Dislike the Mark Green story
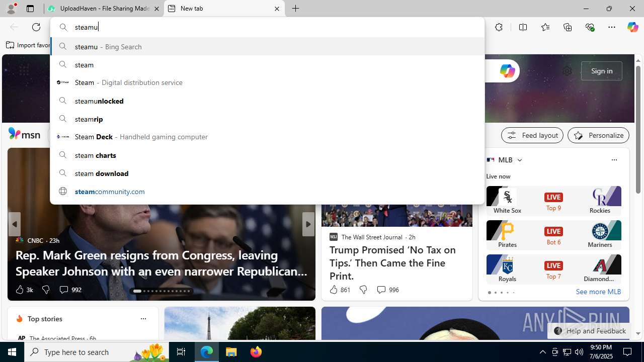The width and height of the screenshot is (644, 362). coord(45,290)
